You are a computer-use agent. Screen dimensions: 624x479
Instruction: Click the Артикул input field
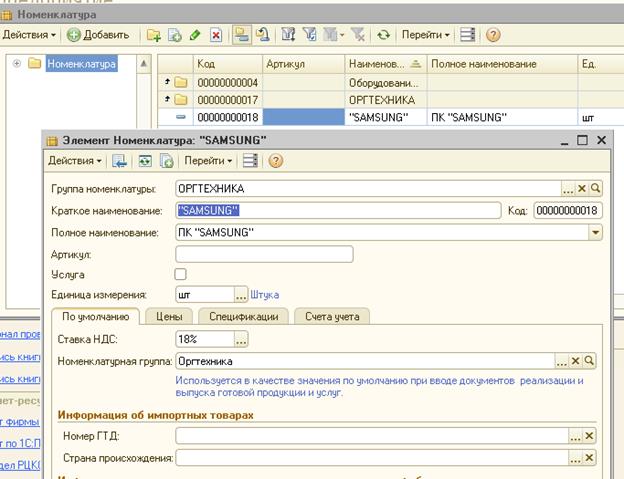pos(264,254)
